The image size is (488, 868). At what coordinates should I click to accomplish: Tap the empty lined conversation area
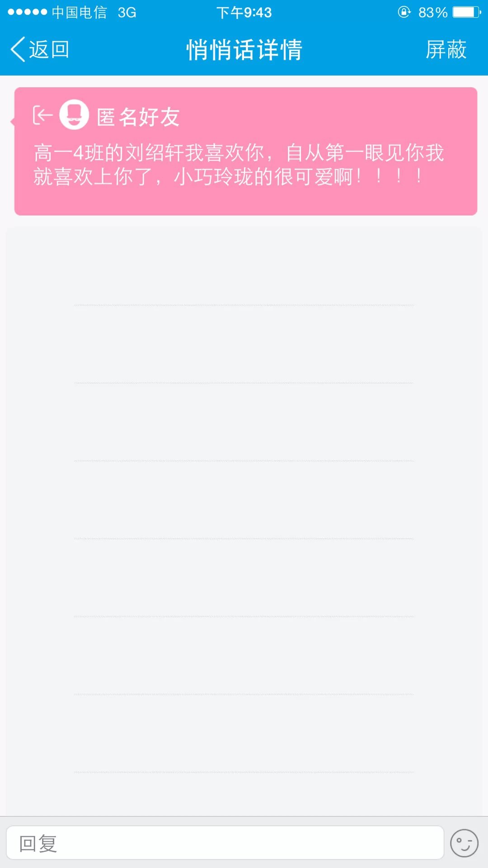click(244, 497)
